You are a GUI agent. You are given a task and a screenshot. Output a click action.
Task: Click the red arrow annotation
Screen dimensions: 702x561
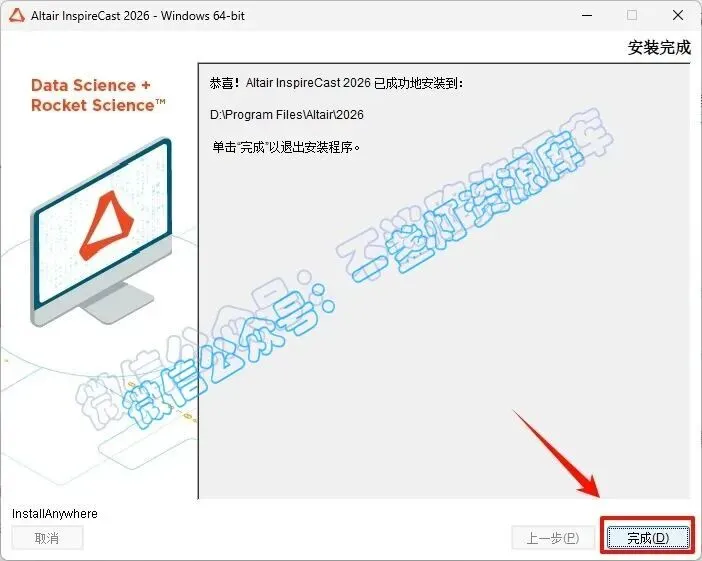click(556, 454)
